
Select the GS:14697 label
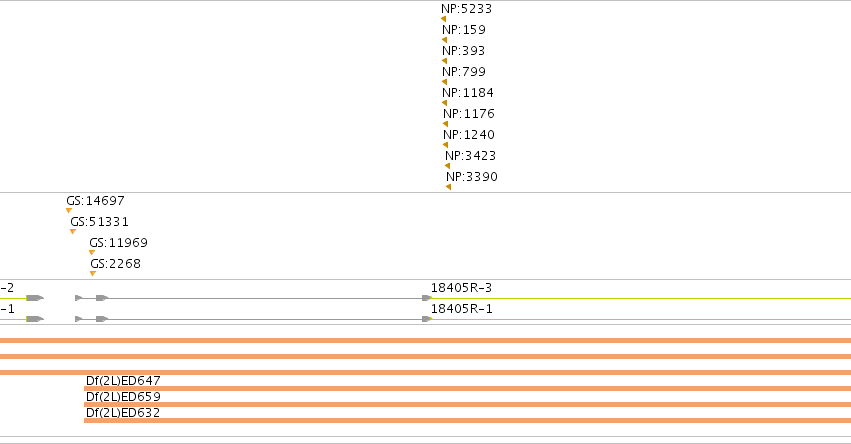(x=96, y=201)
